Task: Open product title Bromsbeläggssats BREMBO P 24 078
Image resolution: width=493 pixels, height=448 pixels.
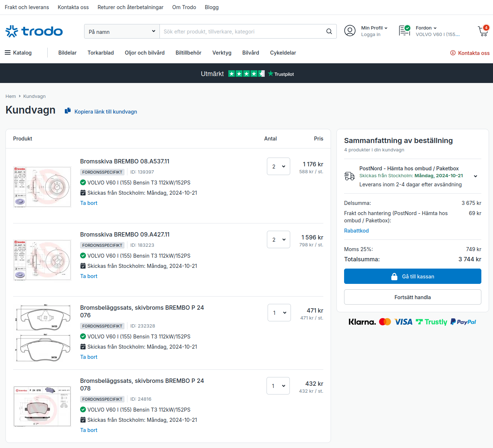Action: pyautogui.click(x=142, y=384)
